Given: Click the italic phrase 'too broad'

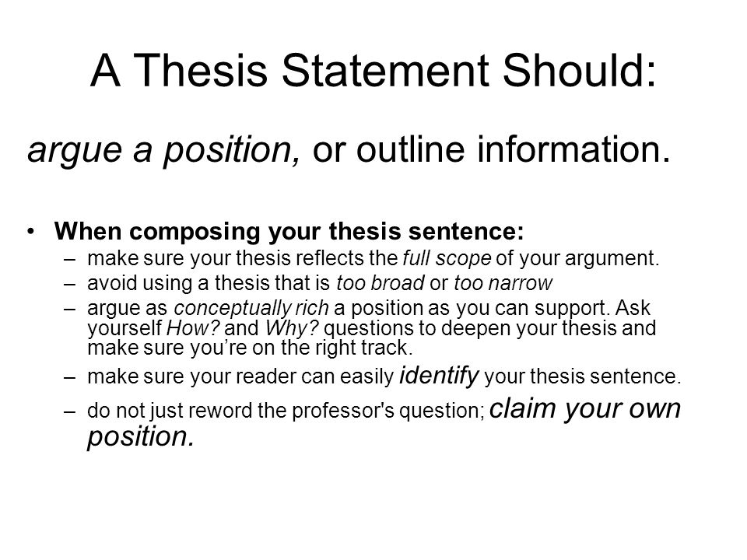Looking at the screenshot, I should (381, 283).
